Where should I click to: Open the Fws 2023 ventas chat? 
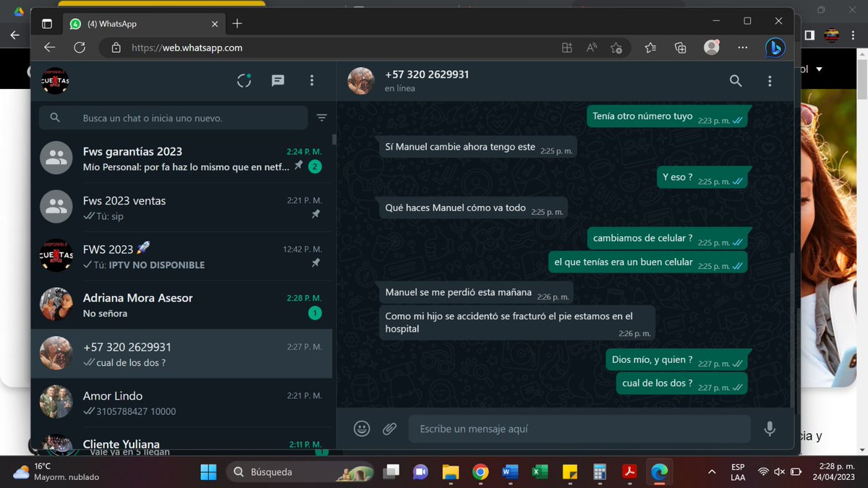pyautogui.click(x=182, y=207)
